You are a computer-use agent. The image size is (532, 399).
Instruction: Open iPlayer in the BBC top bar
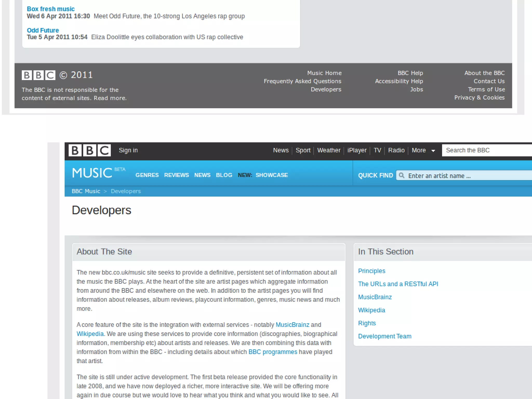click(357, 150)
